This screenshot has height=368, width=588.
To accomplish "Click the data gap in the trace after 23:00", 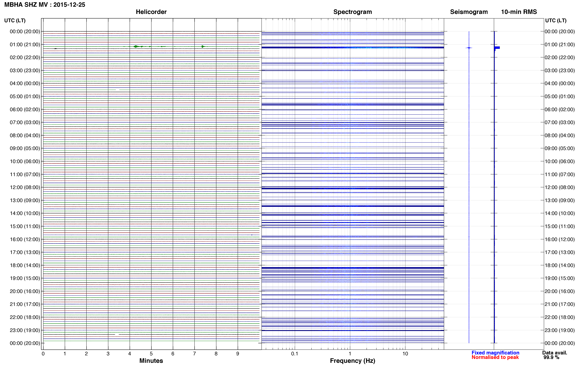I will [117, 335].
